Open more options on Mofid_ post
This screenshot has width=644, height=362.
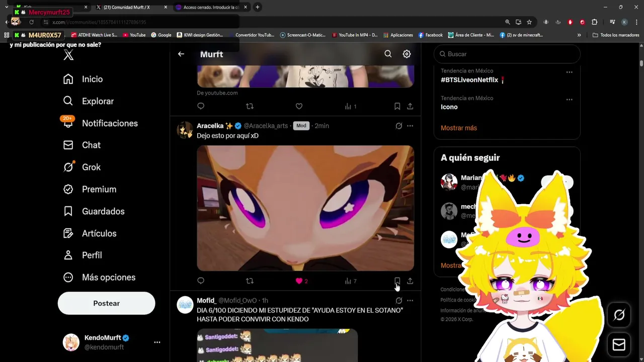tap(410, 301)
